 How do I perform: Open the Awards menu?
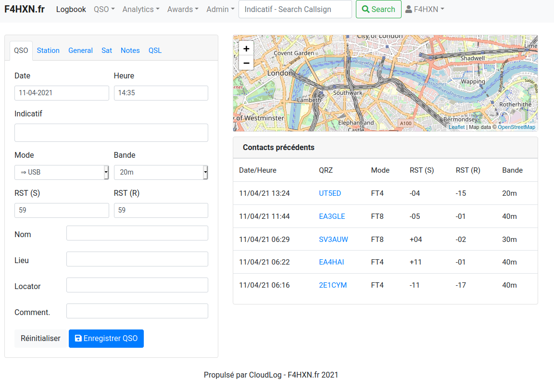183,9
